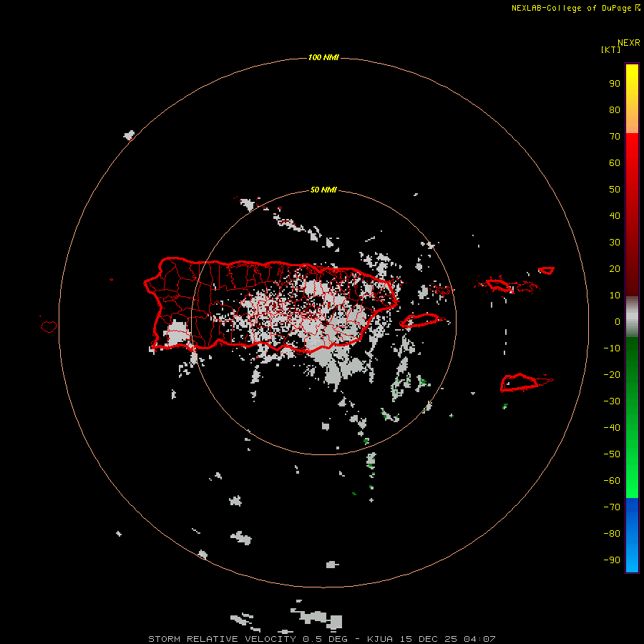Click the positive 20 knot scale label

[x=615, y=269]
